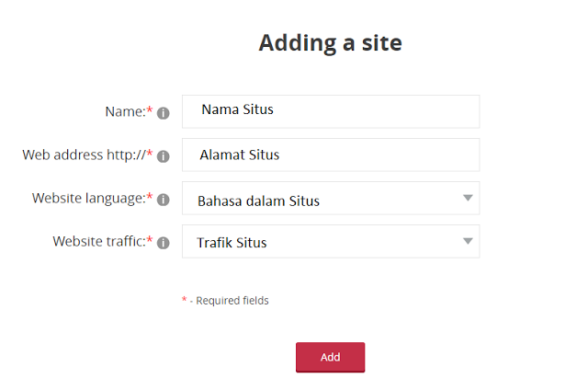Click the red asterisk next to Name
The image size is (588, 390).
(149, 109)
